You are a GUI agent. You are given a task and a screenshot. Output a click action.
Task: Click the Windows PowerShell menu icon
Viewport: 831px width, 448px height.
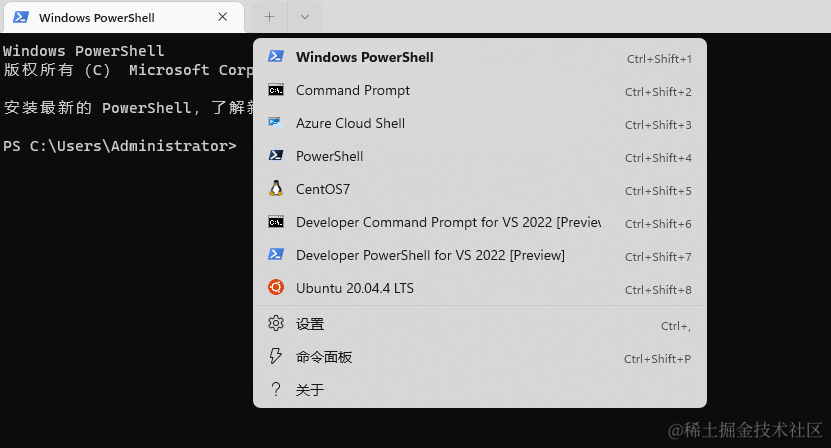point(276,56)
